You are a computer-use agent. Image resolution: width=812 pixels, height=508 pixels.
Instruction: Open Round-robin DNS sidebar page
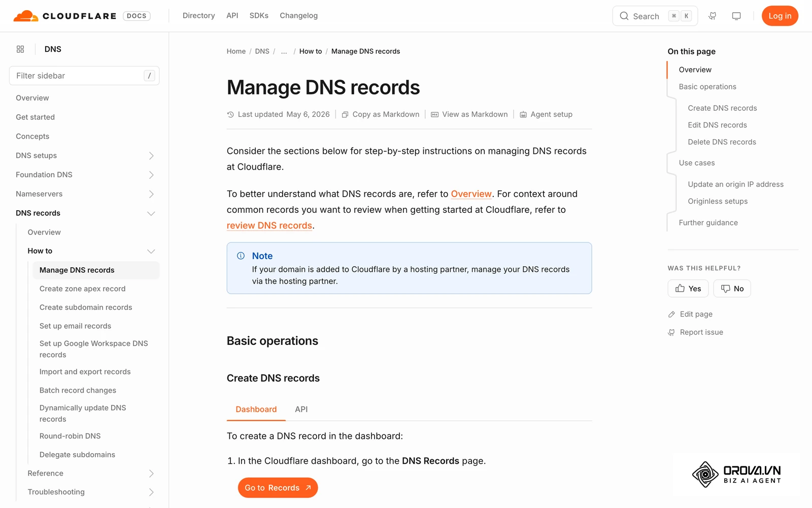70,436
